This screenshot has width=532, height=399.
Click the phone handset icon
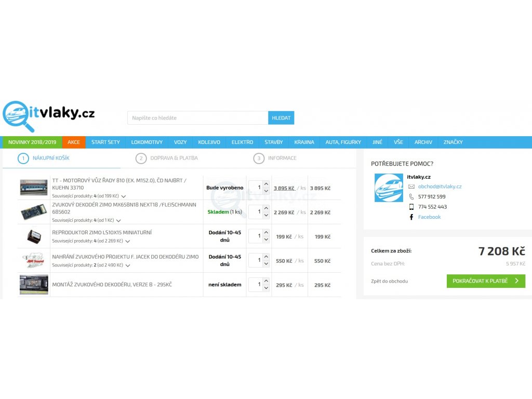(x=411, y=197)
